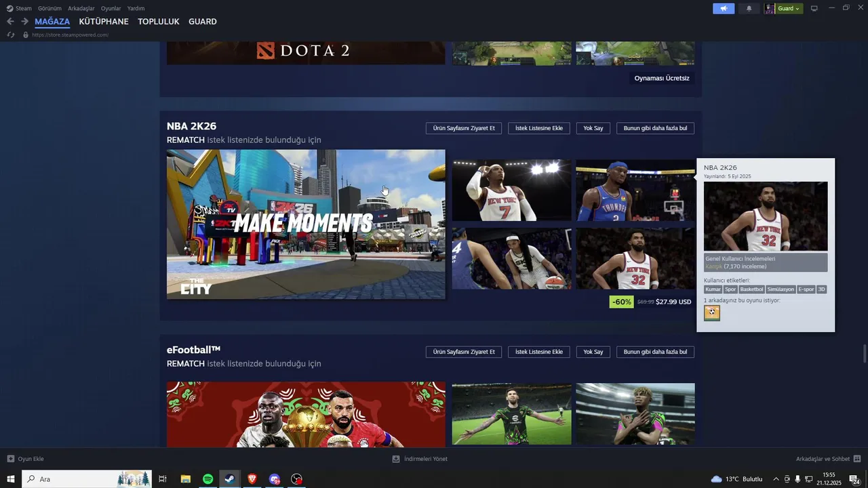868x488 pixels.
Task: Click the Oynaması Ücretsiz label
Action: (x=662, y=78)
